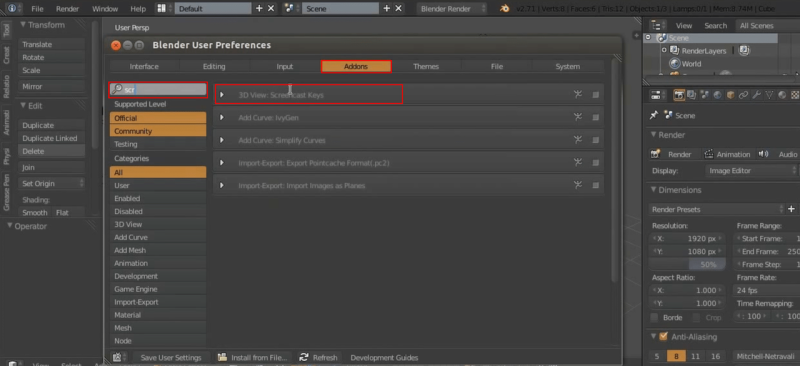Expand the 3D View: Screencast Keys entry

(222, 95)
